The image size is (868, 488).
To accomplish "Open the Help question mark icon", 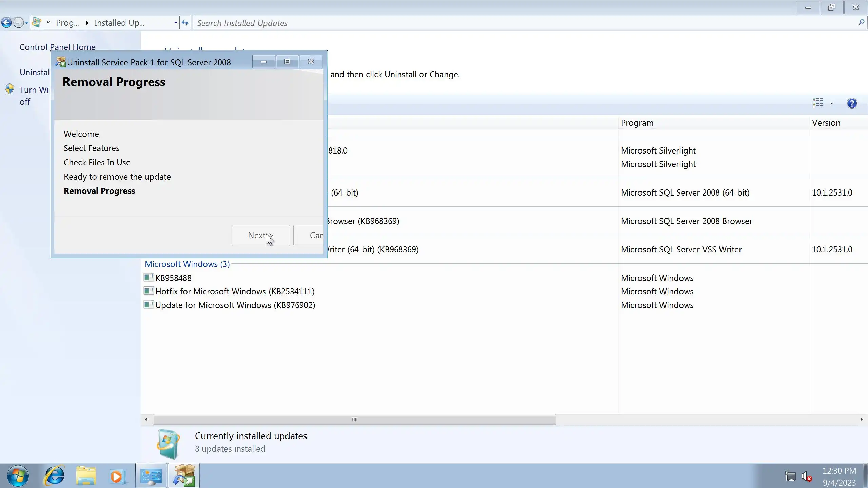I will tap(851, 103).
